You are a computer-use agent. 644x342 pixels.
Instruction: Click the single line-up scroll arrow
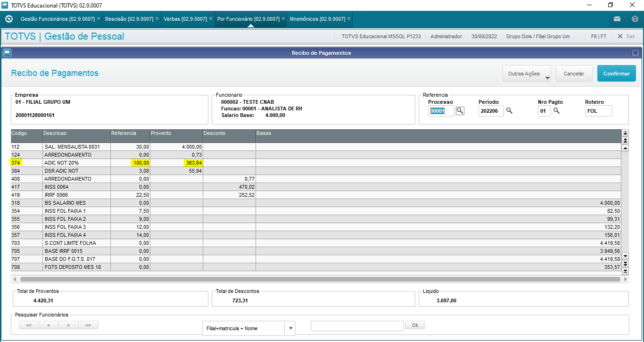pos(625,148)
